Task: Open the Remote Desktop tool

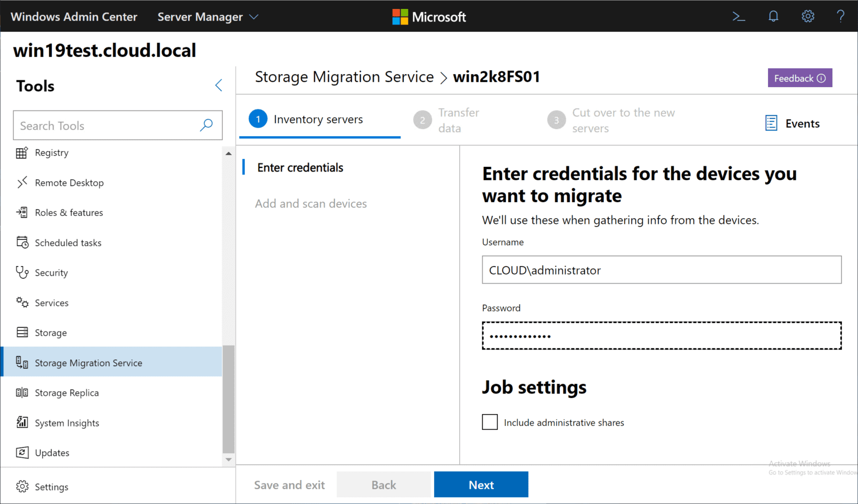Action: click(69, 183)
